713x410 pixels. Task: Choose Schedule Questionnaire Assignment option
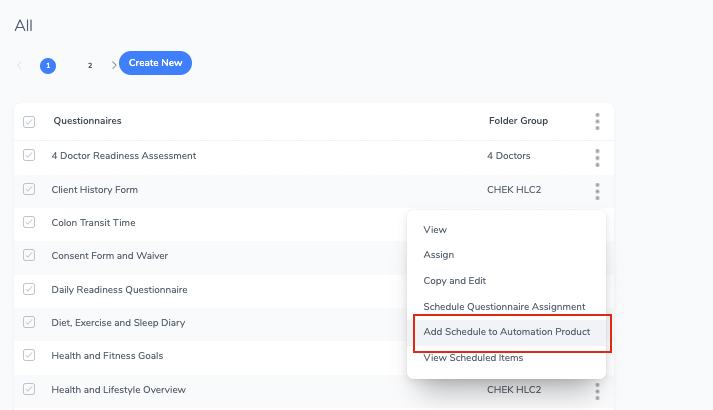(504, 307)
